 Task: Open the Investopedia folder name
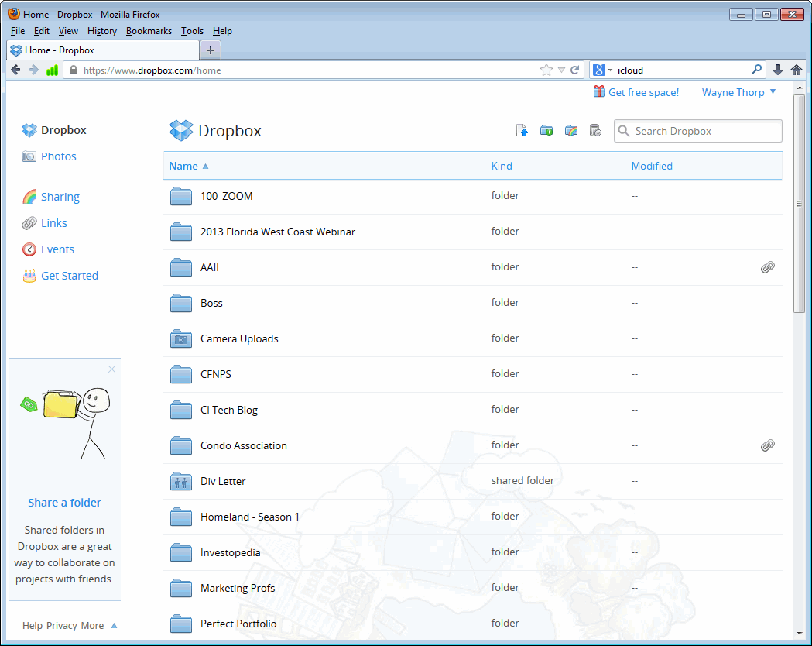click(x=231, y=553)
